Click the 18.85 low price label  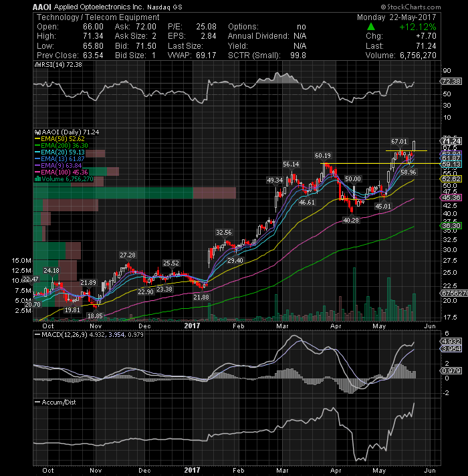pyautogui.click(x=95, y=316)
